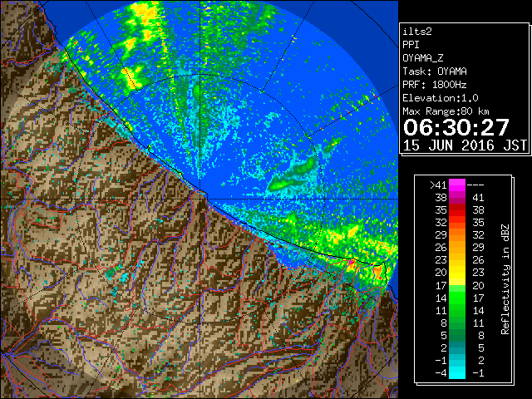Click the 'Max Range:80 km' line

pyautogui.click(x=446, y=111)
